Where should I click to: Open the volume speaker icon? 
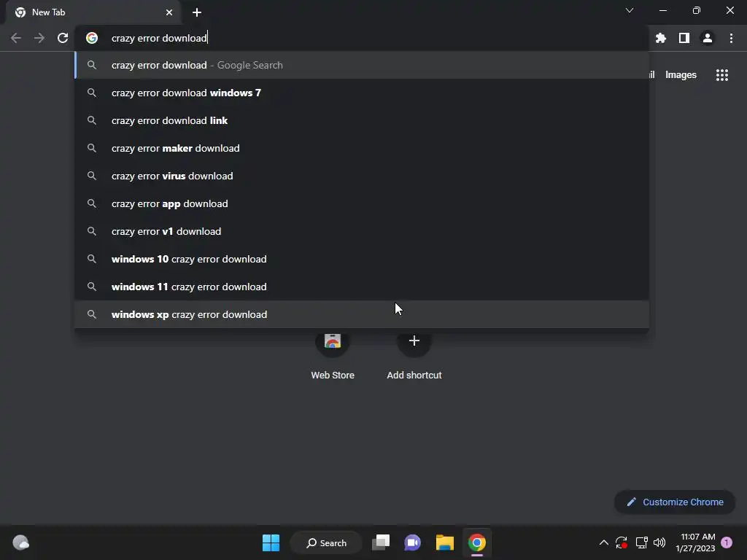point(659,542)
